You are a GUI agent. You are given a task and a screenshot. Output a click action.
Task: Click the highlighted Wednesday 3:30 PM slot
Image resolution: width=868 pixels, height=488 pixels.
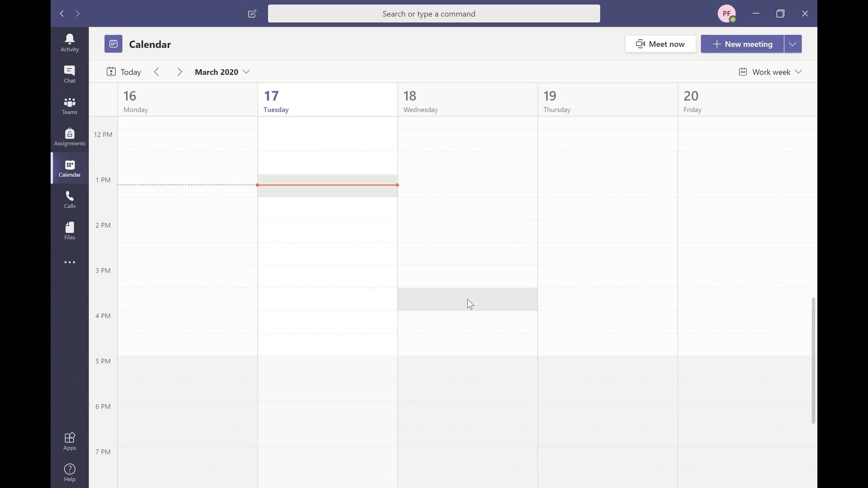pyautogui.click(x=467, y=299)
